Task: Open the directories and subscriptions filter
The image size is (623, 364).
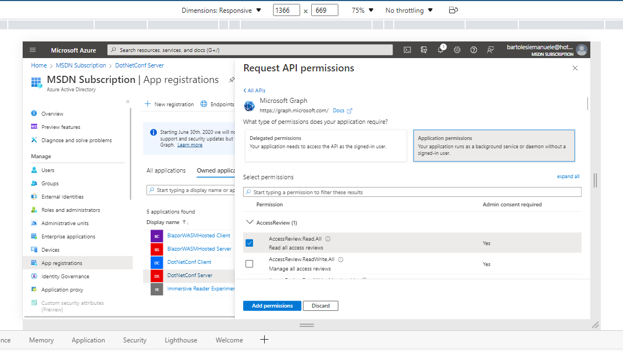Action: tap(424, 50)
